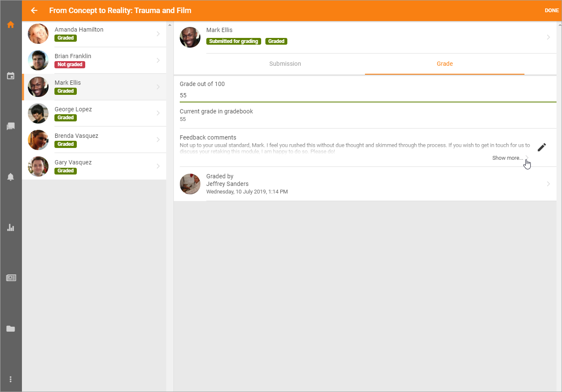This screenshot has width=562, height=392.
Task: Open the grades bar chart icon
Action: point(11,228)
